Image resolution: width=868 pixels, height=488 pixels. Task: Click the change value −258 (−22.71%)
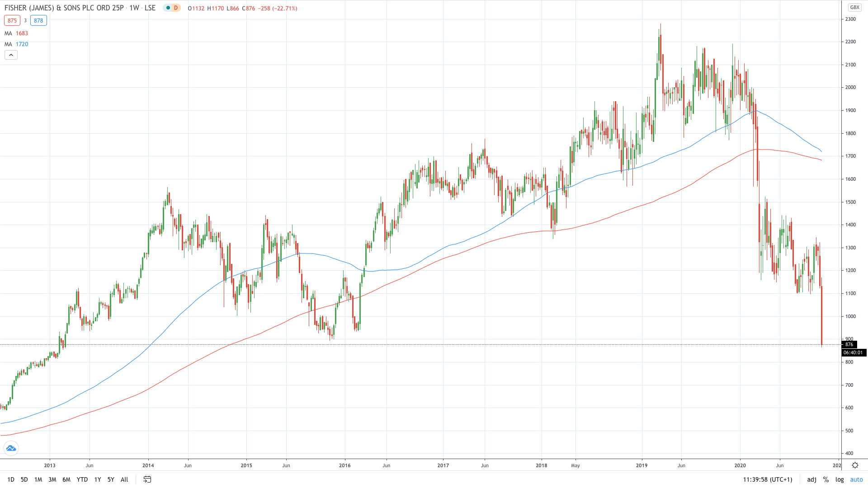[x=278, y=9]
